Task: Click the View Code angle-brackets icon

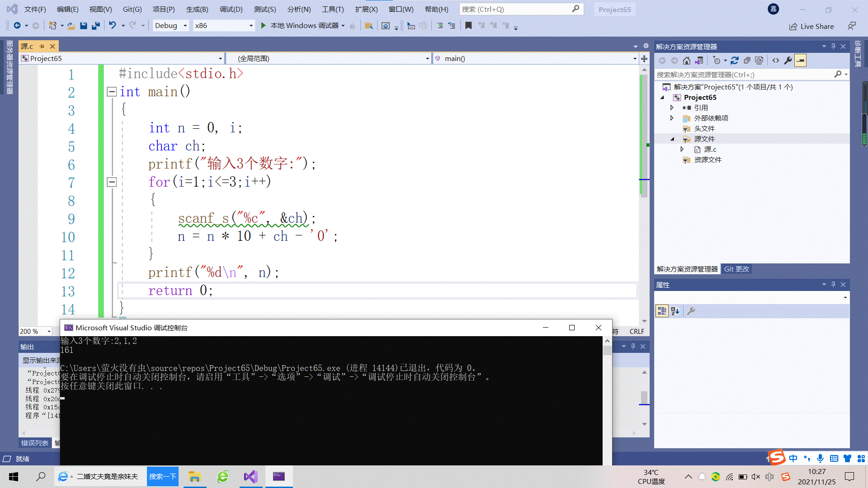Action: 776,61
